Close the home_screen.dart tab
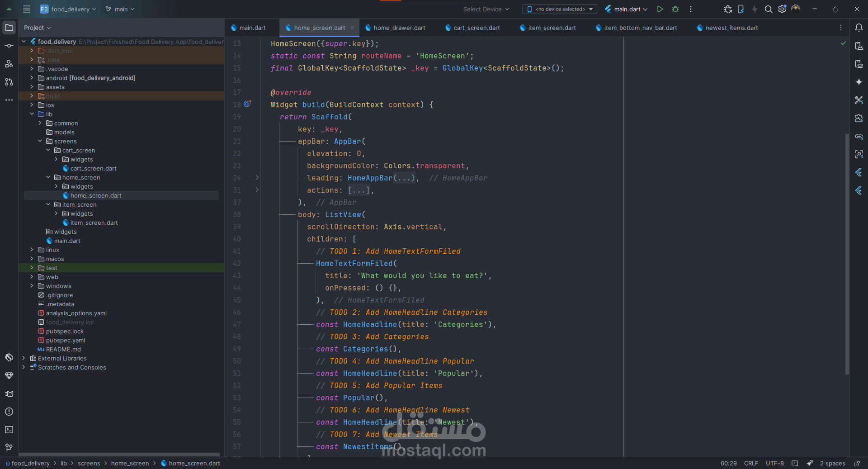Screen dimensions: 868x469 (352, 28)
